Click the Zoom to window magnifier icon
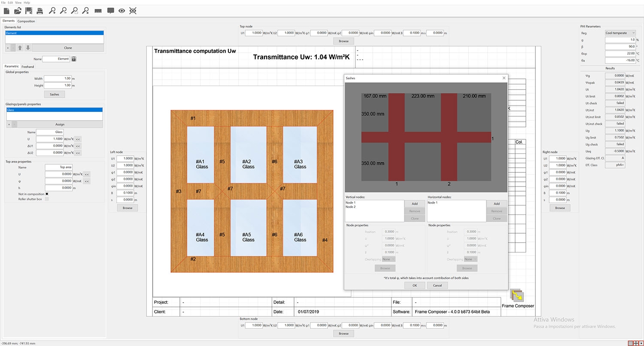This screenshot has height=346, width=644. (75, 10)
